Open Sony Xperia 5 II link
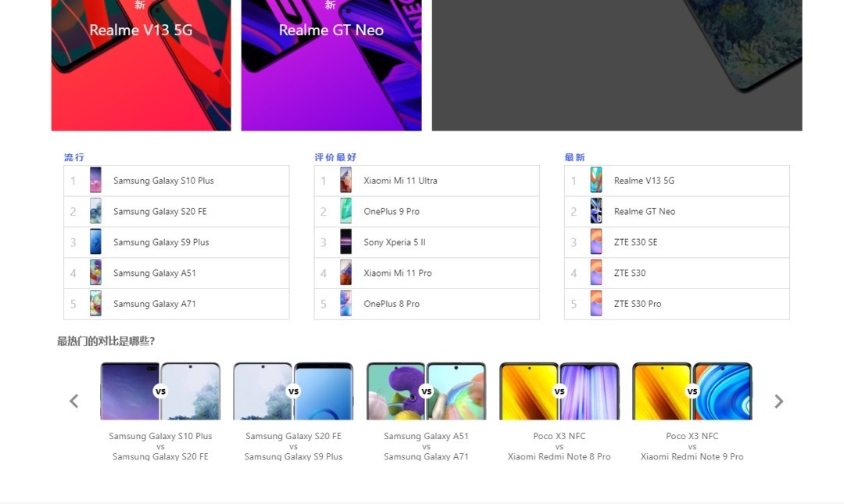The image size is (844, 504). (x=395, y=242)
